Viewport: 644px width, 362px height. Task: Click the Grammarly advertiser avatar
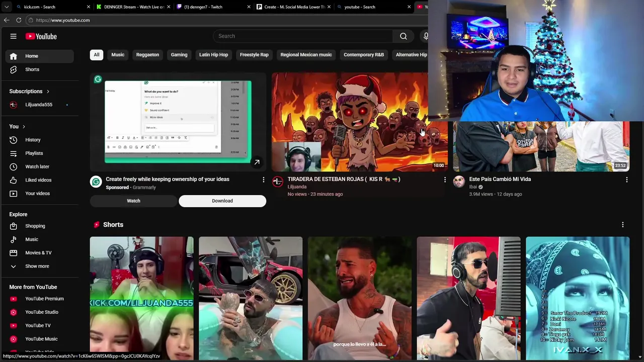pyautogui.click(x=96, y=182)
